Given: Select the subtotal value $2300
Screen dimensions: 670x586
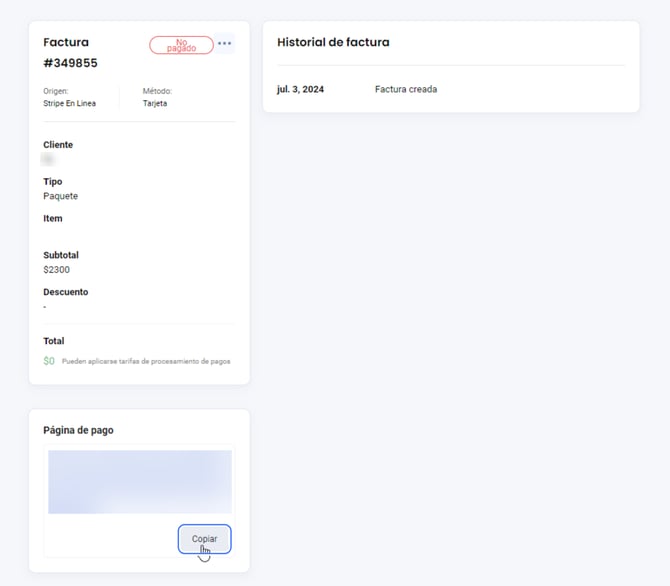Looking at the screenshot, I should [x=56, y=270].
